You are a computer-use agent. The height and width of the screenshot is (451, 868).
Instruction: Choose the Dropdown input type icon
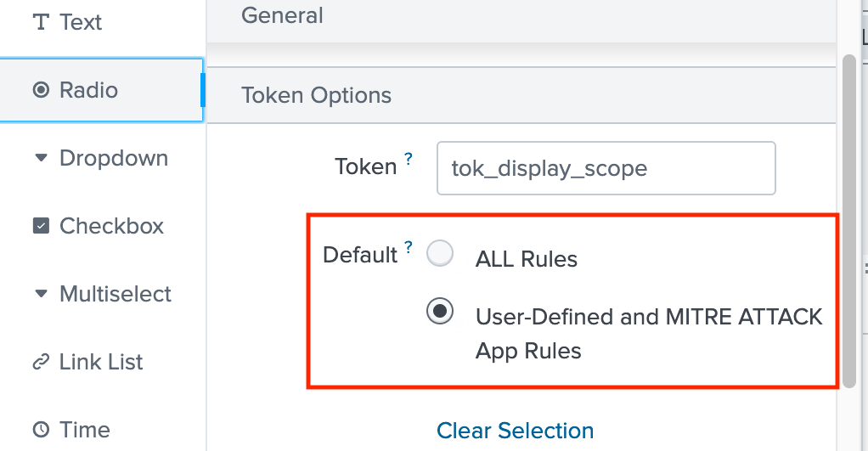(x=40, y=158)
